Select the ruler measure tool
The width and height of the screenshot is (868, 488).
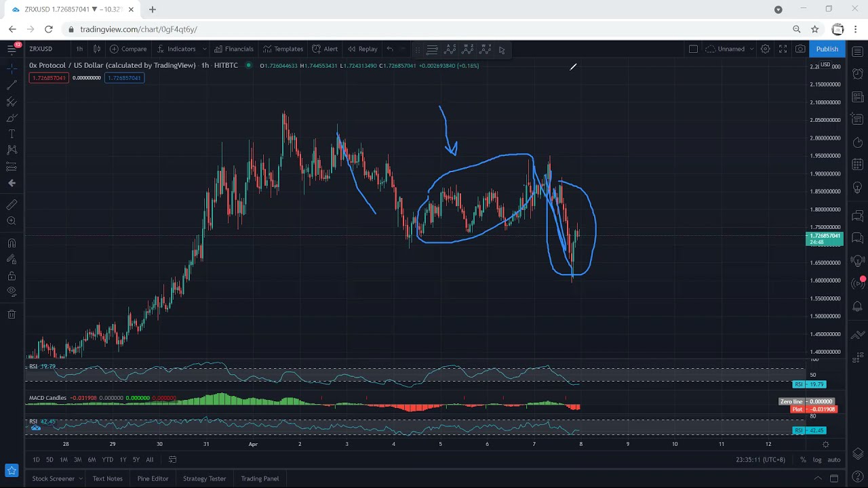(x=12, y=205)
